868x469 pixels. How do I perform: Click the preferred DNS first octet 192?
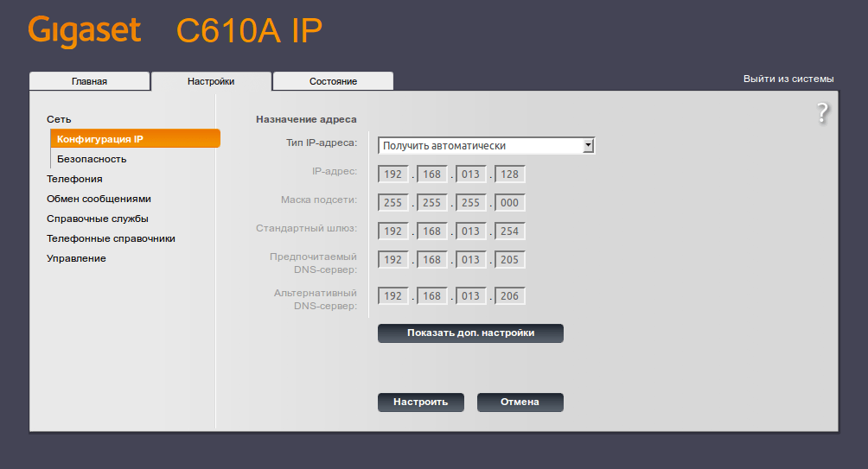(393, 259)
